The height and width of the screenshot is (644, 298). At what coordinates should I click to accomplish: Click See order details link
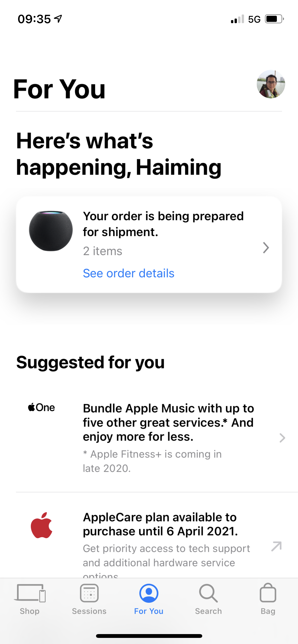pos(129,273)
